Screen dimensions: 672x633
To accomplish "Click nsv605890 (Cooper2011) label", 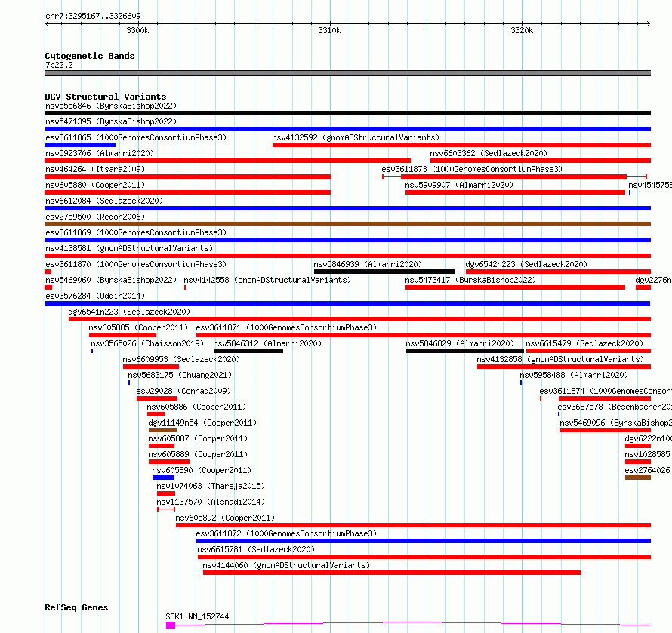I will (202, 470).
